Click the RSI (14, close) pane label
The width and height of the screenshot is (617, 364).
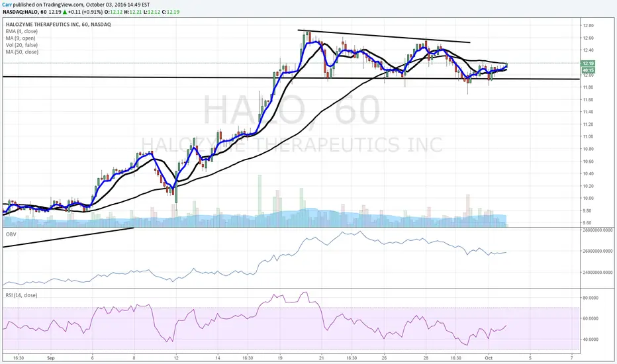[21, 295]
